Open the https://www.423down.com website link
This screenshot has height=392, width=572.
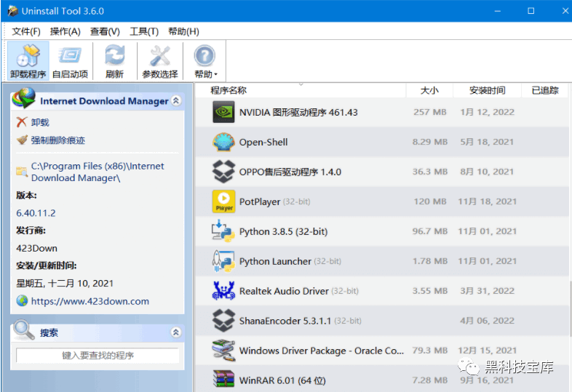90,301
